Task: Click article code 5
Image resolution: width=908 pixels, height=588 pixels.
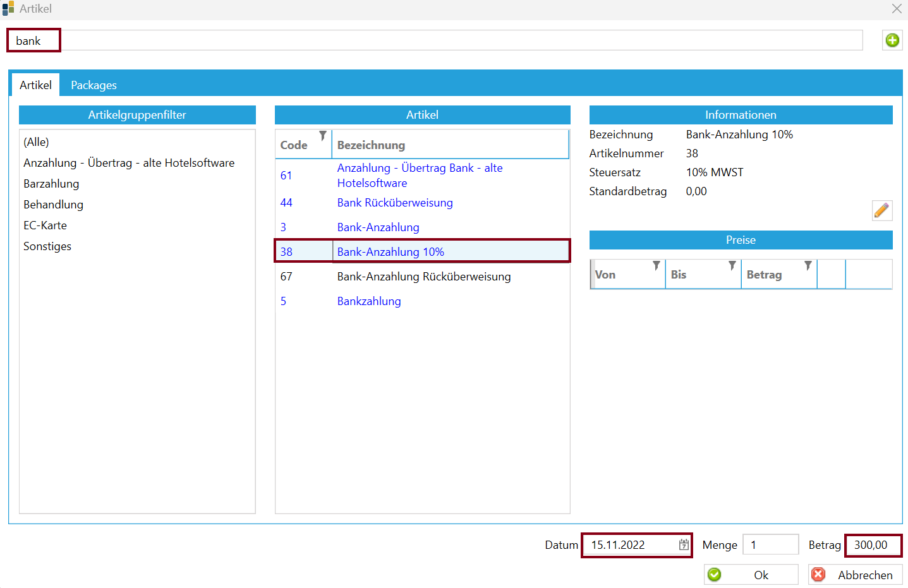Action: pos(283,301)
